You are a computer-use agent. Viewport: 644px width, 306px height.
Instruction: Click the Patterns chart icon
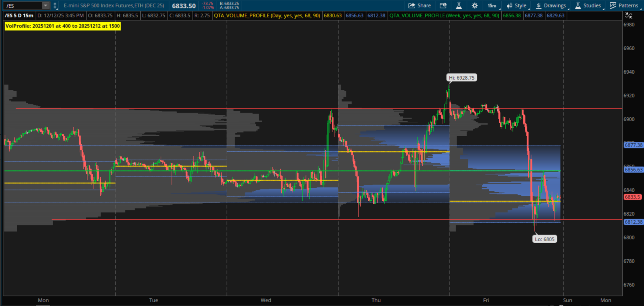[613, 5]
